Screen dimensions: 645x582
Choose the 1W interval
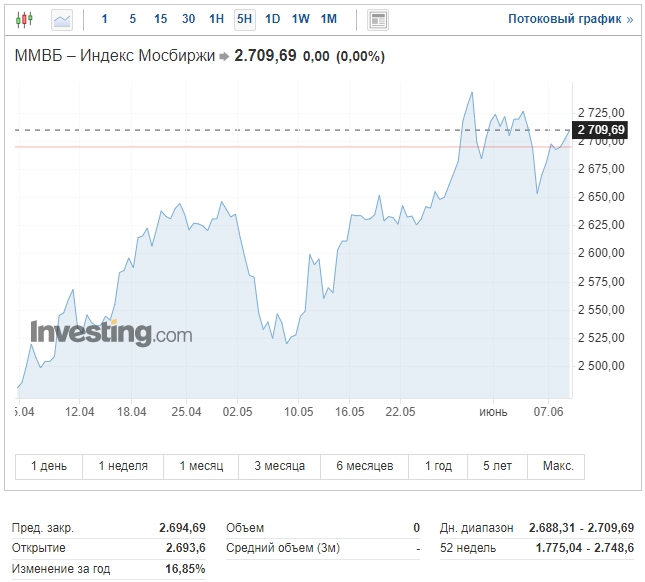point(300,19)
